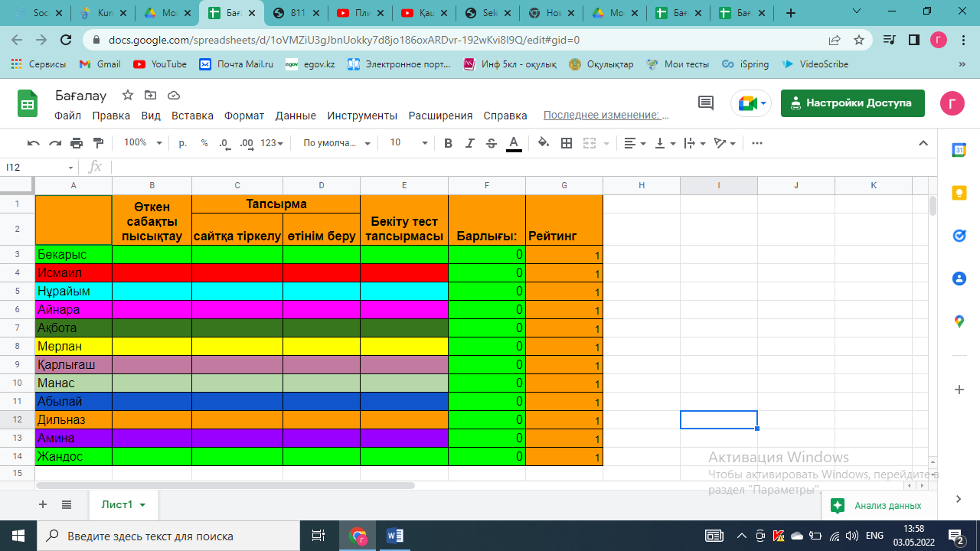The width and height of the screenshot is (980, 551).
Task: Click the horizontal sheet scrollbar
Action: [225, 485]
